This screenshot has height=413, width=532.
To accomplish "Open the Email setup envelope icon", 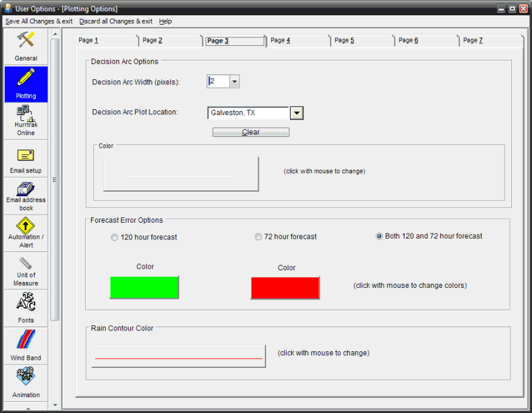I will pyautogui.click(x=26, y=156).
